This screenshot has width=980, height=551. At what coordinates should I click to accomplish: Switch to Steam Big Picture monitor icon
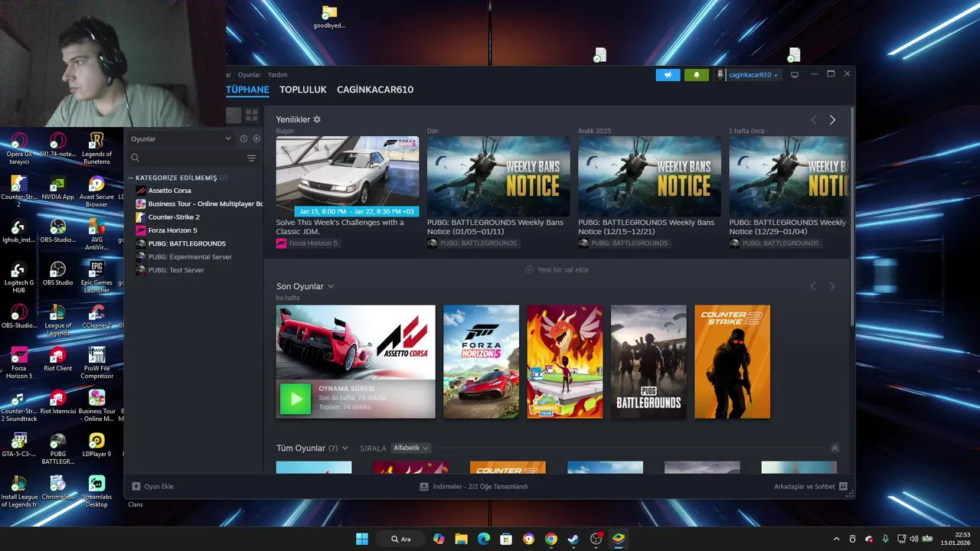[x=795, y=75]
